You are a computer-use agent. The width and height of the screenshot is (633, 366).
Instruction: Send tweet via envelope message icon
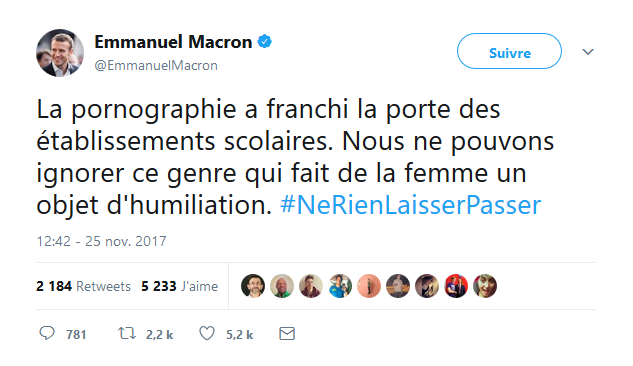point(287,334)
